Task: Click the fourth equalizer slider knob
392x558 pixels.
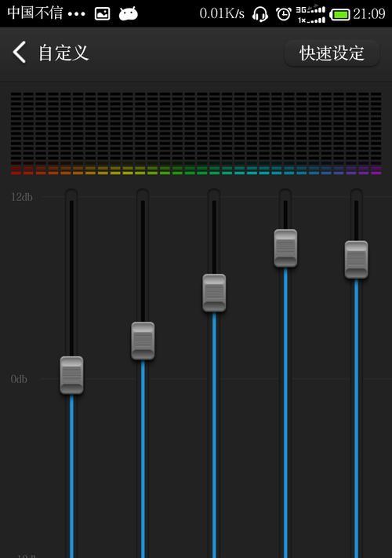Action: pos(285,248)
